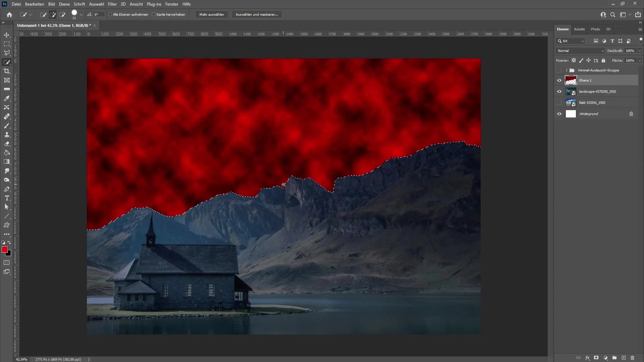Delete the selected layer
Screen dimensions: 644x362
coord(633,358)
